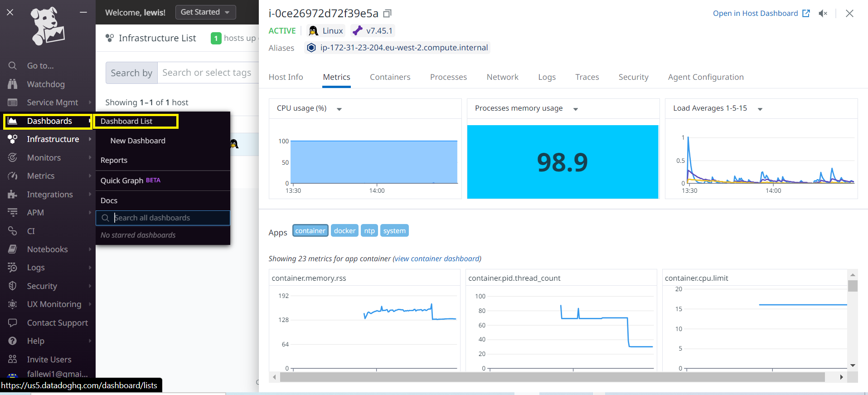
Task: Click the Service Mgmt icon
Action: [x=13, y=102]
